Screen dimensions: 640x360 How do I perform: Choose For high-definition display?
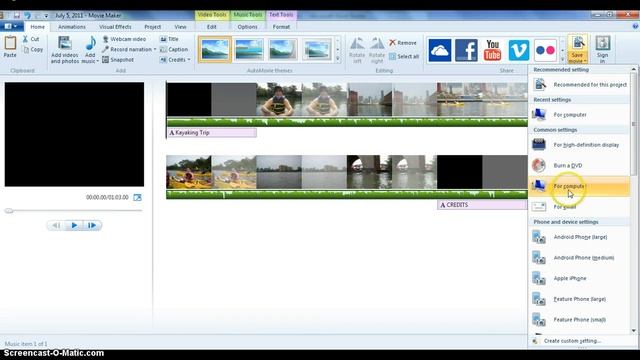(579, 145)
